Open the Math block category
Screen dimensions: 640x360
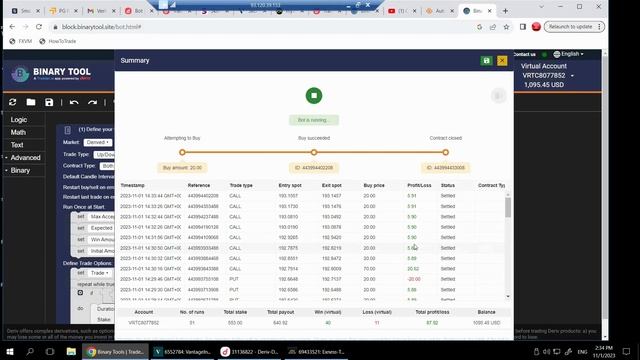click(18, 132)
